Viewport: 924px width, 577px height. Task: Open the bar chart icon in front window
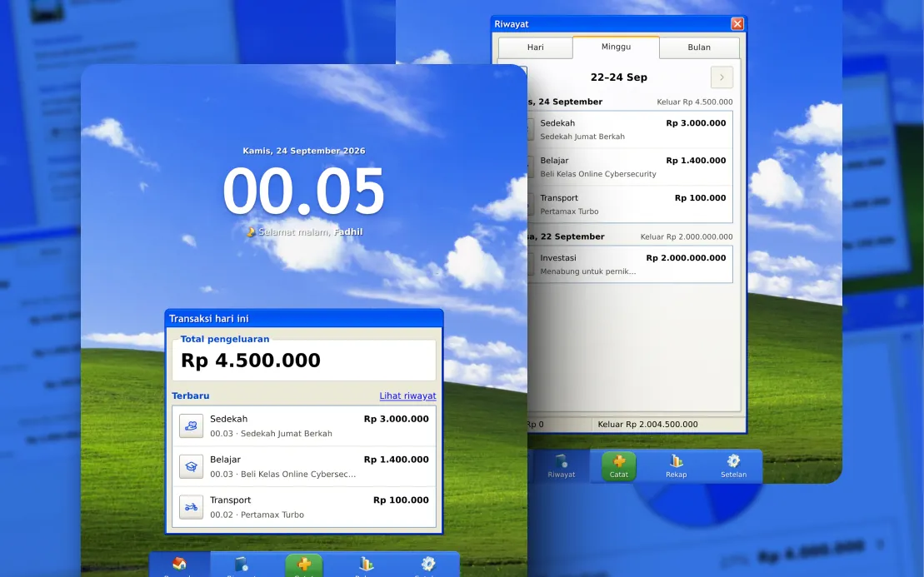pos(366,564)
